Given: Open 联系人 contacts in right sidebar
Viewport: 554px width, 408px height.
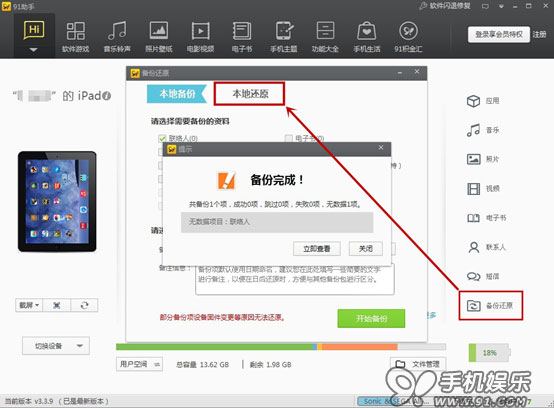Looking at the screenshot, I should tap(486, 247).
